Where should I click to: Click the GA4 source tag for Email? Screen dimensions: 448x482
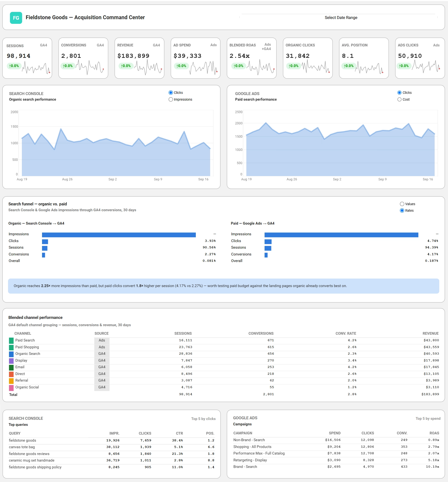[102, 367]
